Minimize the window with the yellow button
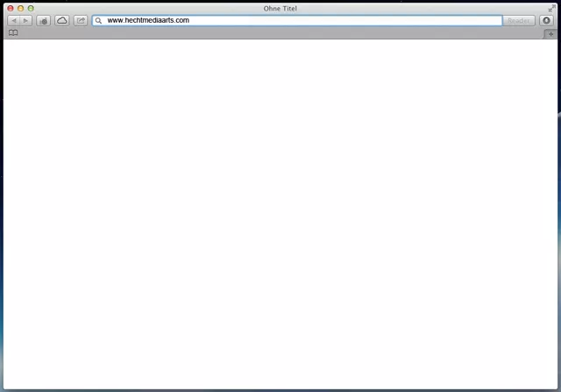Screen dimensions: 561x392 point(20,8)
